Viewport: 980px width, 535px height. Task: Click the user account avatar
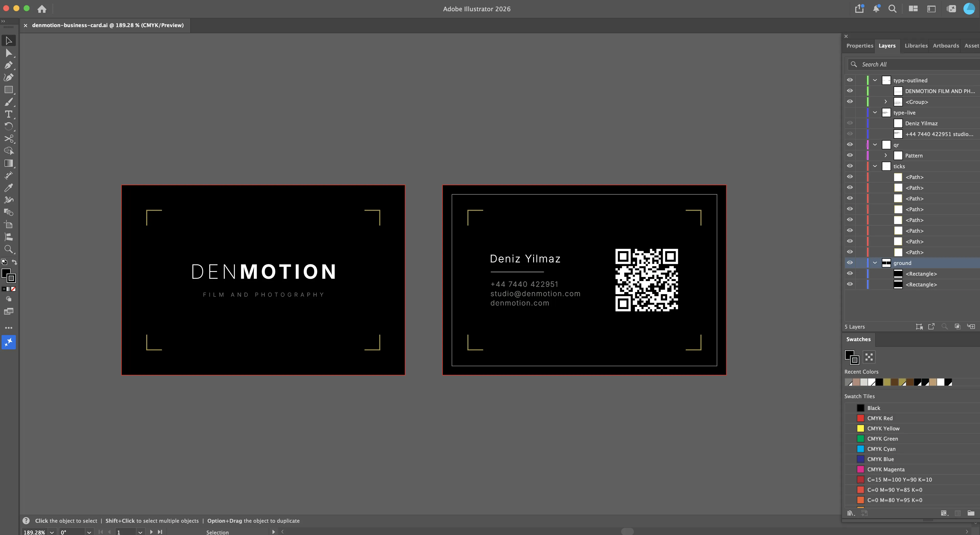pos(969,8)
